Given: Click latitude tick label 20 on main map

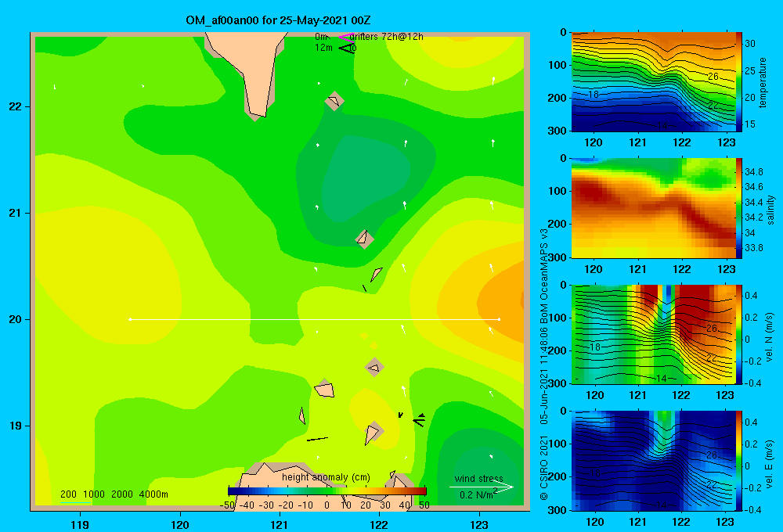Looking at the screenshot, I should coord(15,319).
